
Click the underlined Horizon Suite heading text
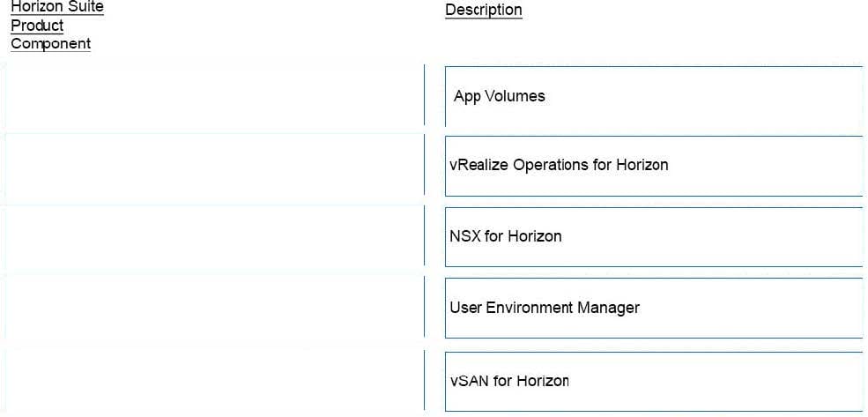[57, 8]
